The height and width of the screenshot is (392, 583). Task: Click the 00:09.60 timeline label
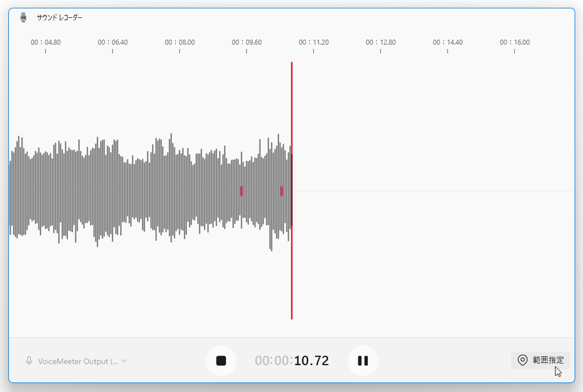247,42
